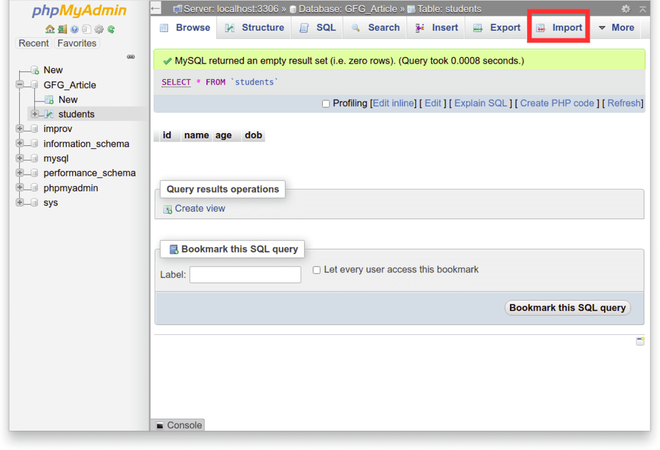660x450 pixels.
Task: Expand the sys database node
Action: click(20, 202)
